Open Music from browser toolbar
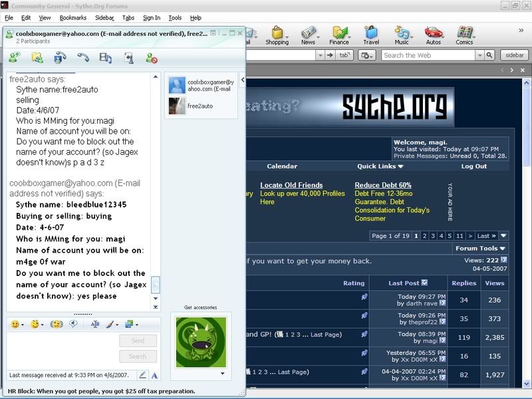 402,36
